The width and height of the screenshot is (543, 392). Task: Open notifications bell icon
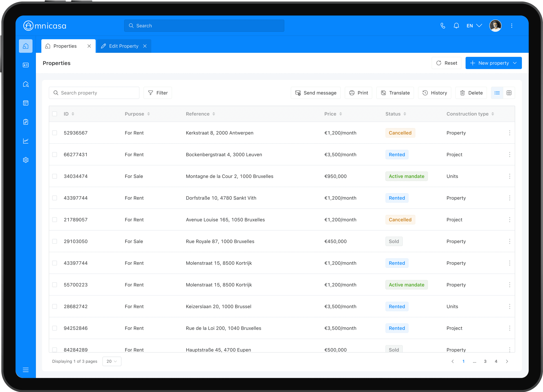456,26
